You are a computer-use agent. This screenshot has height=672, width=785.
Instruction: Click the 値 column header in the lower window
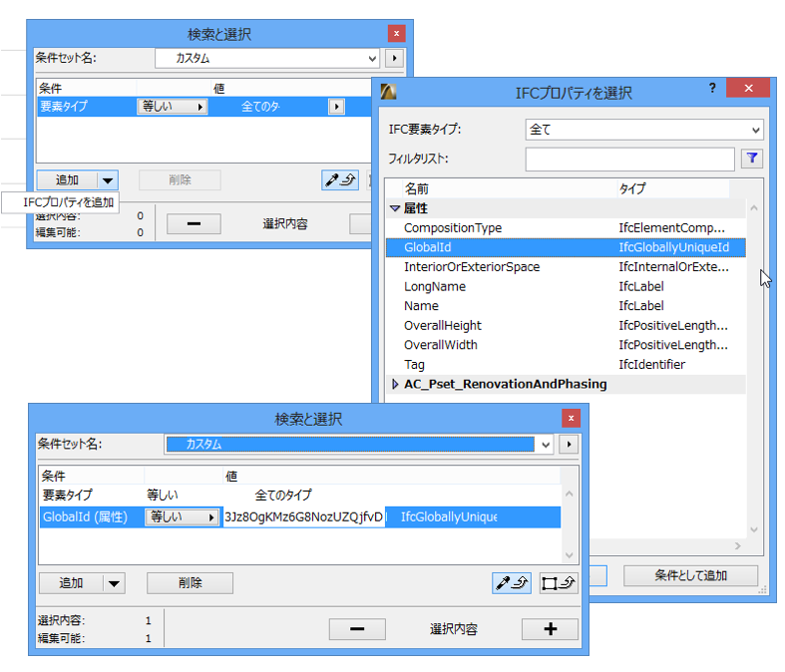(391, 476)
